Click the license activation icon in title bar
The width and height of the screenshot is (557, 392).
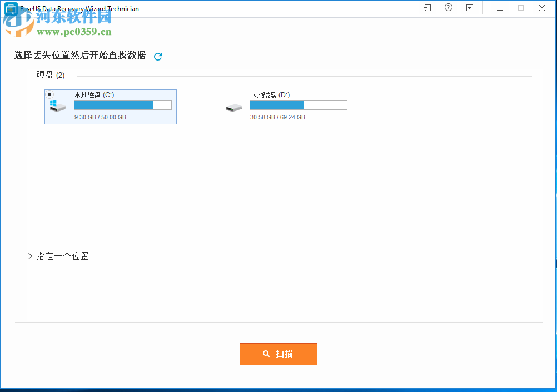coord(427,8)
